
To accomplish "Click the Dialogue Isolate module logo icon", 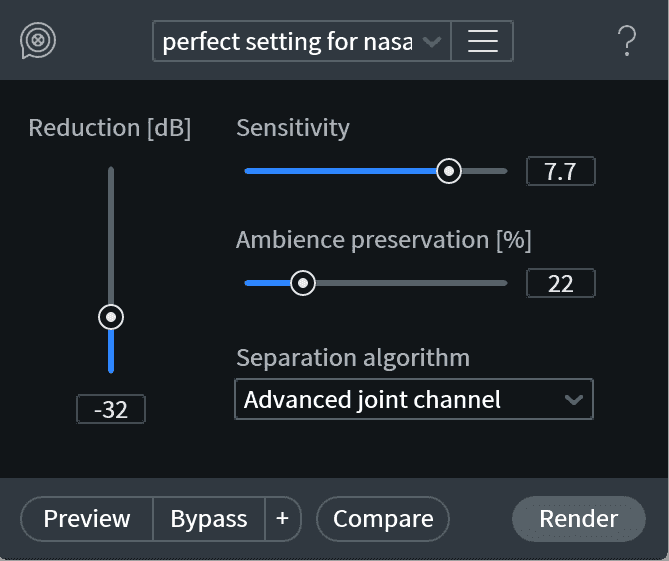I will [x=38, y=41].
